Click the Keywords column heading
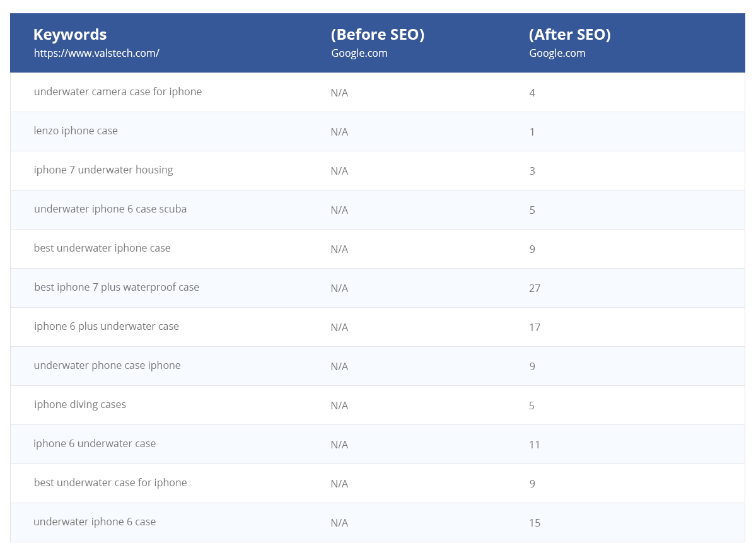The image size is (756, 560). click(70, 35)
